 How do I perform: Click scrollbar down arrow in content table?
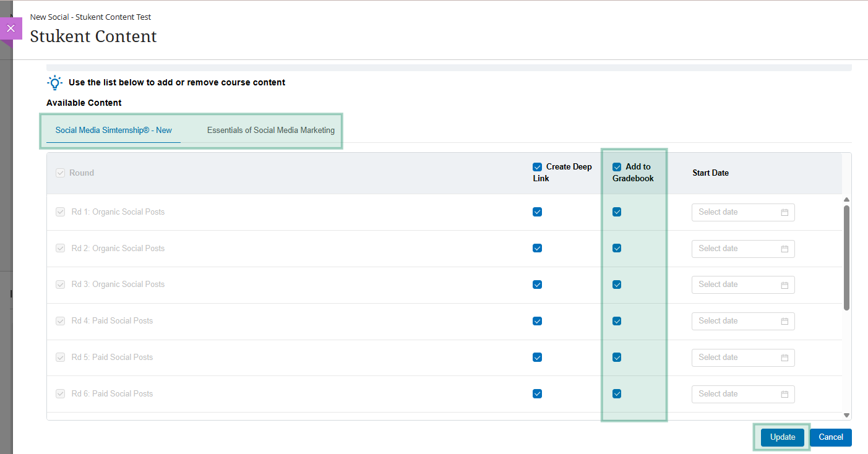846,415
